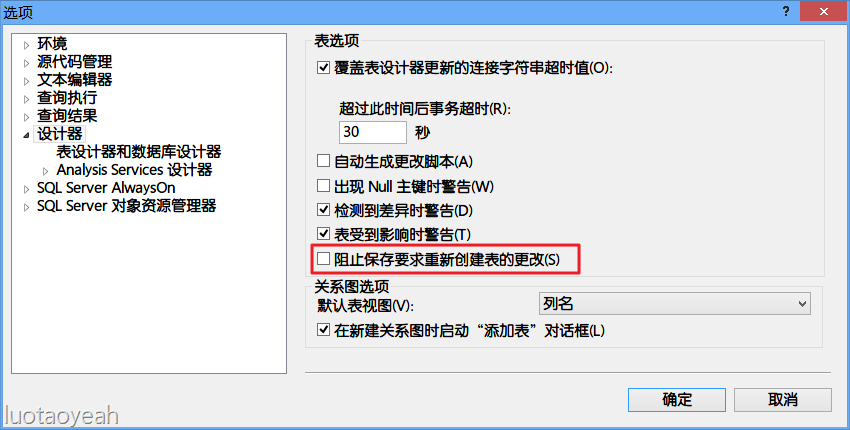Collapse the 设计器 tree node
This screenshot has height=430, width=850.
(x=26, y=136)
